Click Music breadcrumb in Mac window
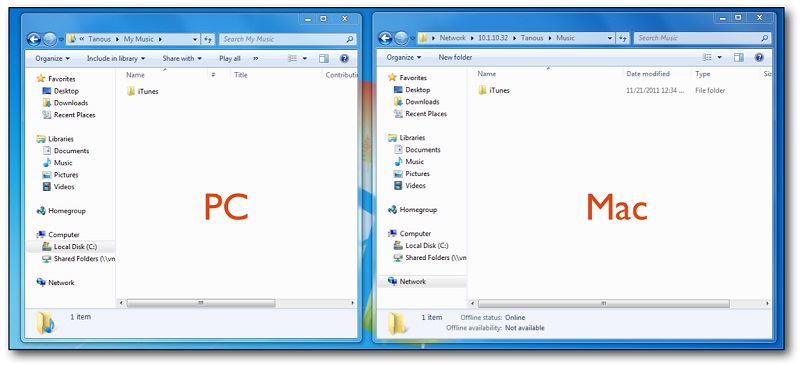 tap(565, 38)
